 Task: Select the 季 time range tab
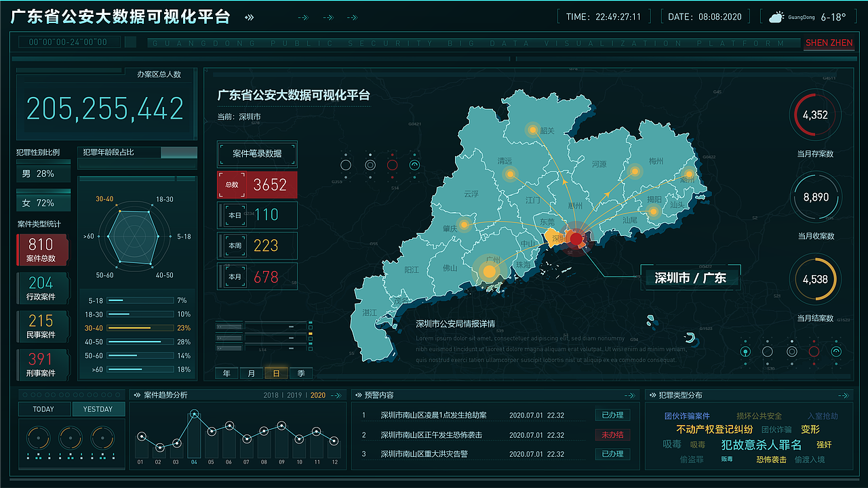300,373
